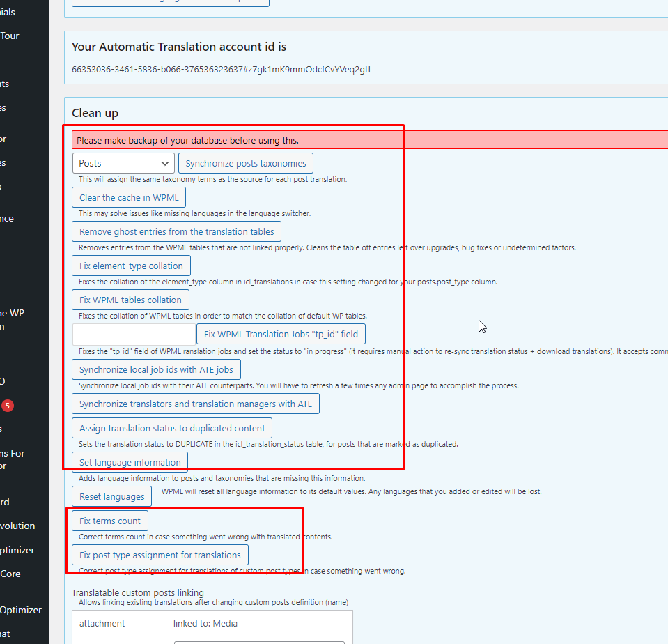Synchronize translators and translation managers with ATE
The width and height of the screenshot is (668, 644).
pyautogui.click(x=196, y=404)
